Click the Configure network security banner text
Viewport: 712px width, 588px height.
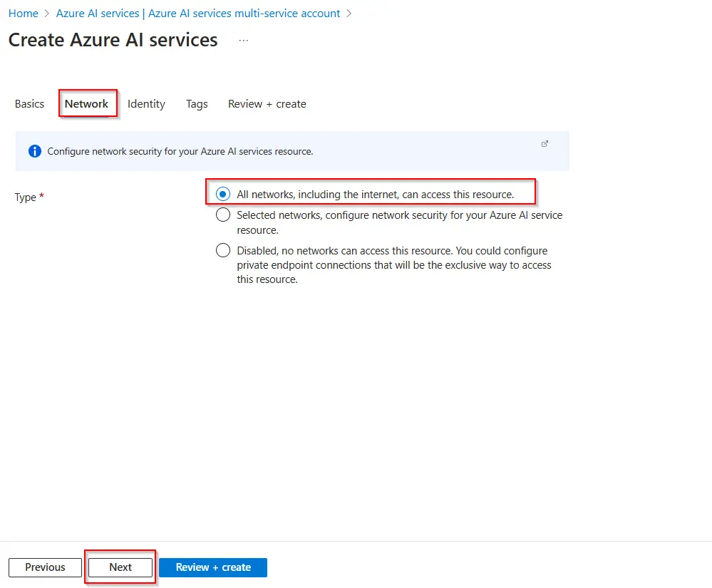click(x=180, y=151)
